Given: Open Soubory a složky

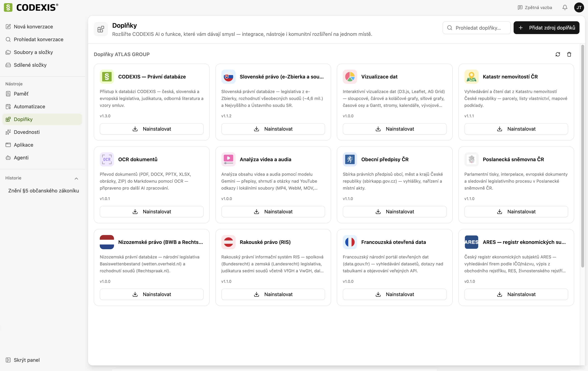Looking at the screenshot, I should pyautogui.click(x=42, y=52).
